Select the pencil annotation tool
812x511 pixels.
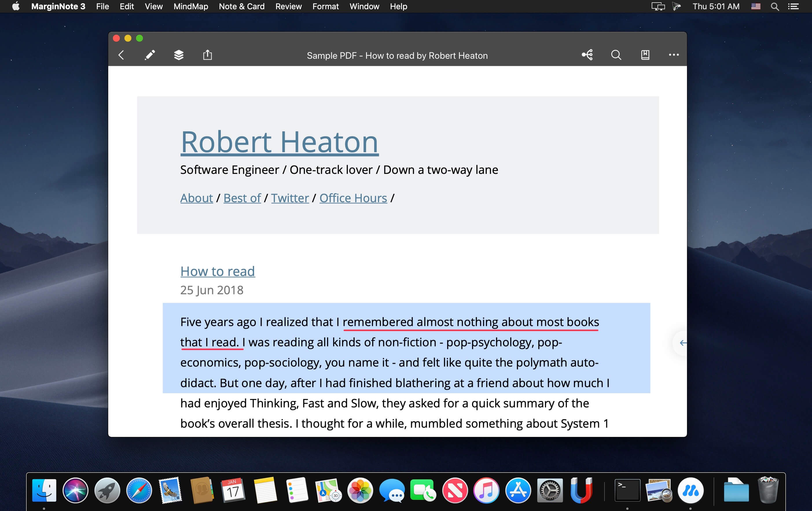point(150,55)
